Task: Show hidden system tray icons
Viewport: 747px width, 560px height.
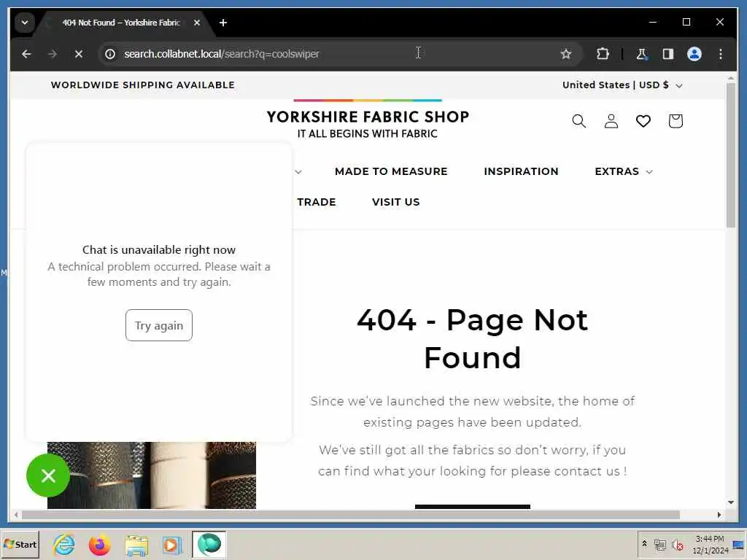Action: [644, 544]
